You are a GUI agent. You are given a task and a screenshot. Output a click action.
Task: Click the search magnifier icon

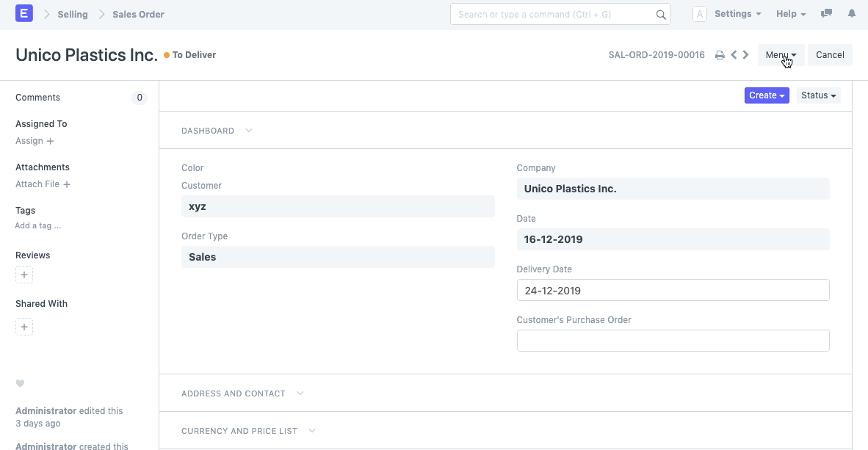coord(660,13)
